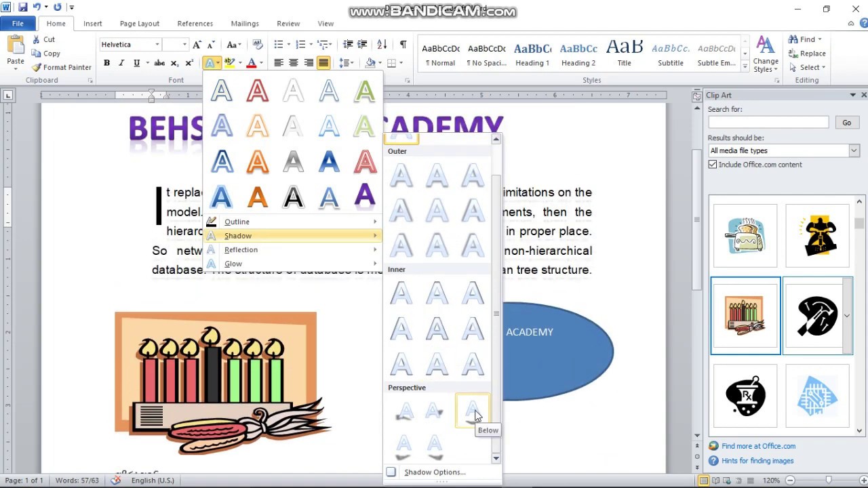Open Find more at Office.com link
The image size is (868, 488).
[758, 446]
